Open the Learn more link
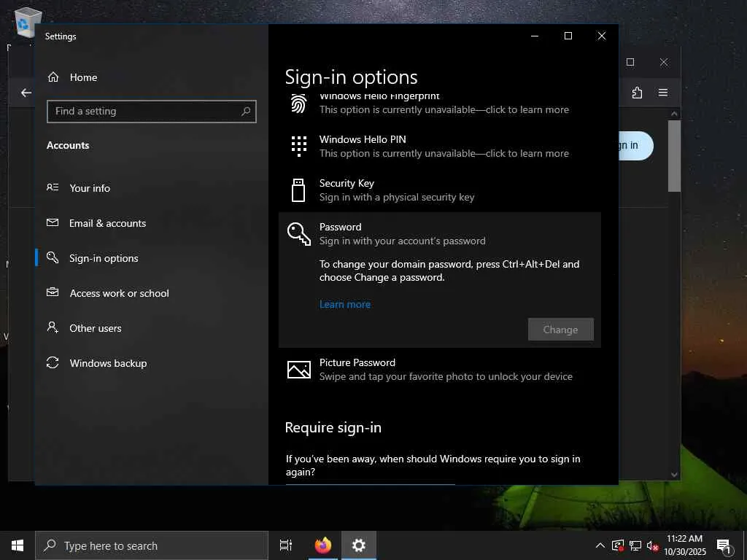Viewport: 747px width, 560px height. pyautogui.click(x=345, y=305)
